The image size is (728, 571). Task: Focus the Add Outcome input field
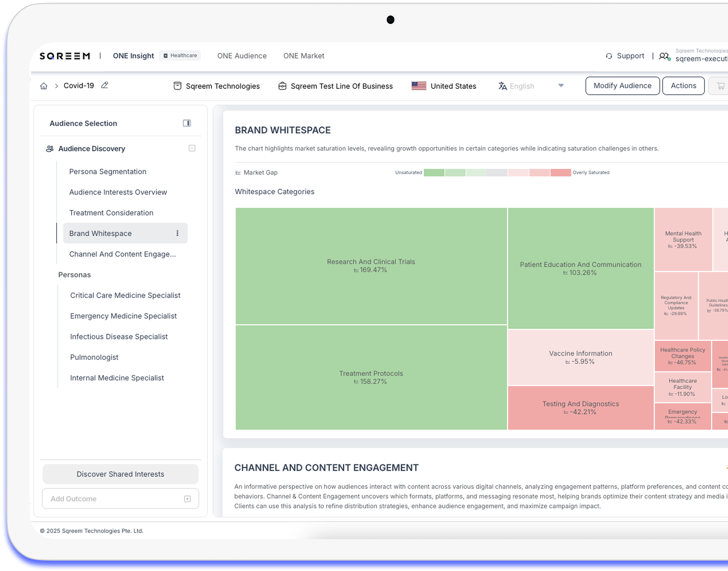tap(120, 498)
